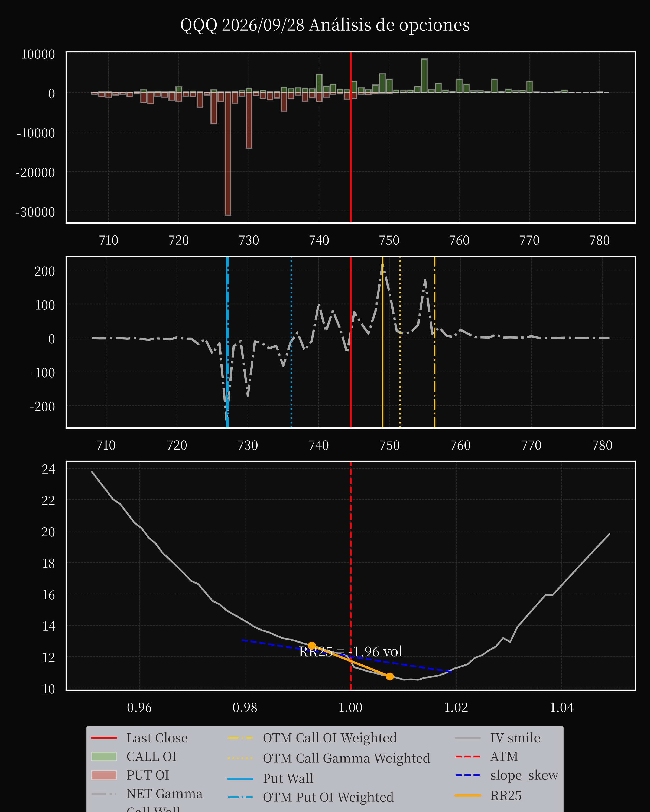
Task: Click the '0.96' moneyness axis label
Action: coord(139,707)
